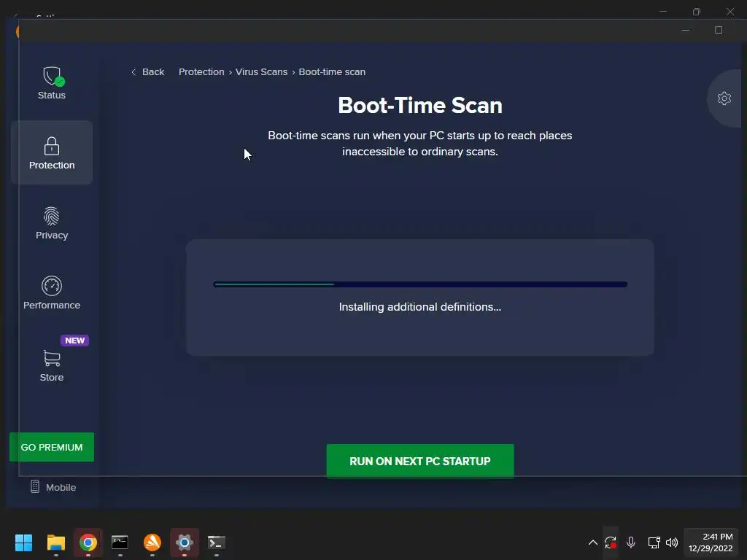Image resolution: width=747 pixels, height=560 pixels.
Task: Open the volume speaker tray icon
Action: tap(672, 542)
